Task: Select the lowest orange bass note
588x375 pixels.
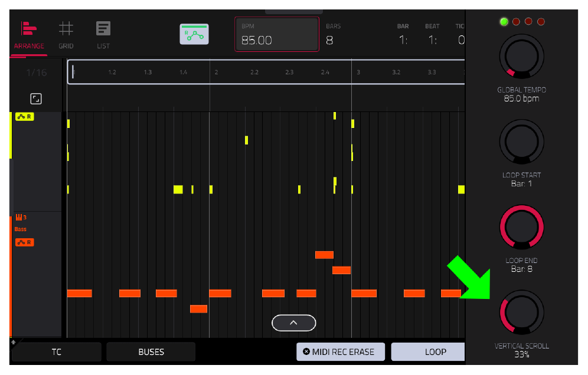Action: point(198,309)
